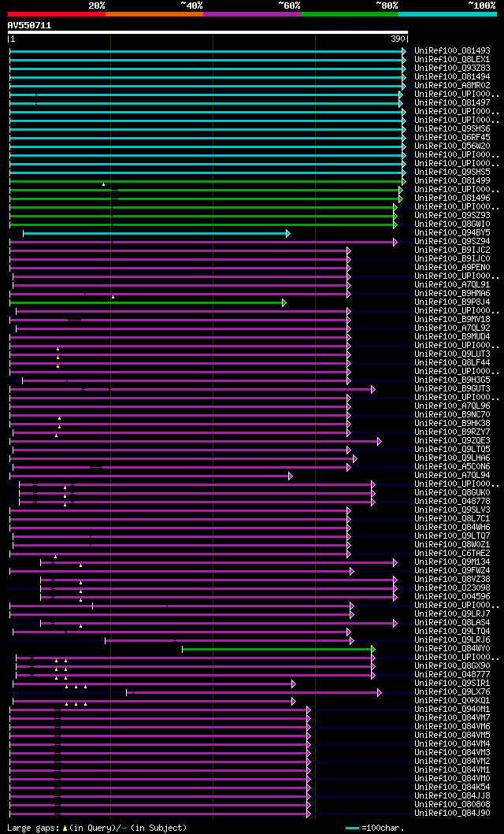The height and width of the screenshot is (834, 504).
Task: Select the UniRef100_Q8LAS4 label
Action: tap(453, 623)
